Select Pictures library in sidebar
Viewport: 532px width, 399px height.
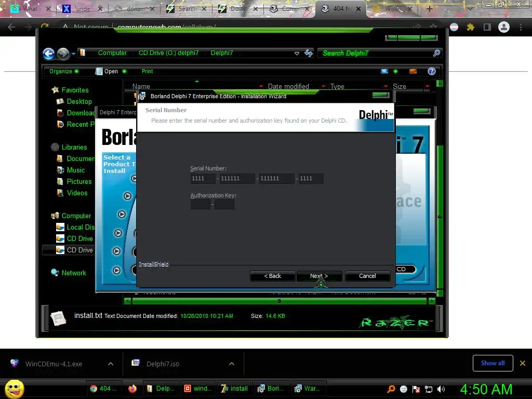[79, 181]
